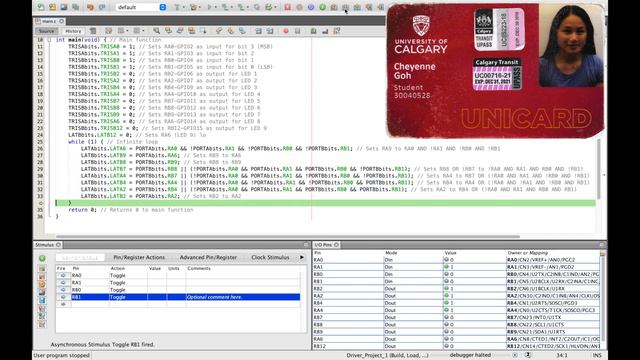
Task: Open the Action cell for RA1 row
Action: coord(128,282)
